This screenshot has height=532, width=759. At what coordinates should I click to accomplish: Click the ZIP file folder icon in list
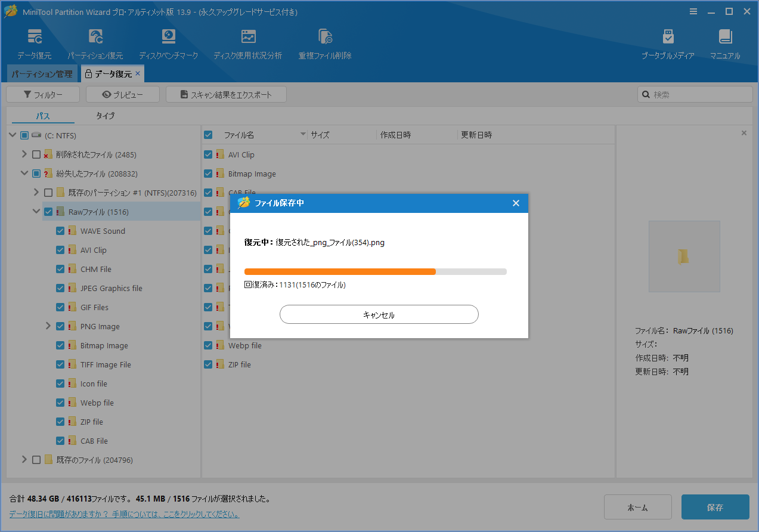pyautogui.click(x=219, y=364)
